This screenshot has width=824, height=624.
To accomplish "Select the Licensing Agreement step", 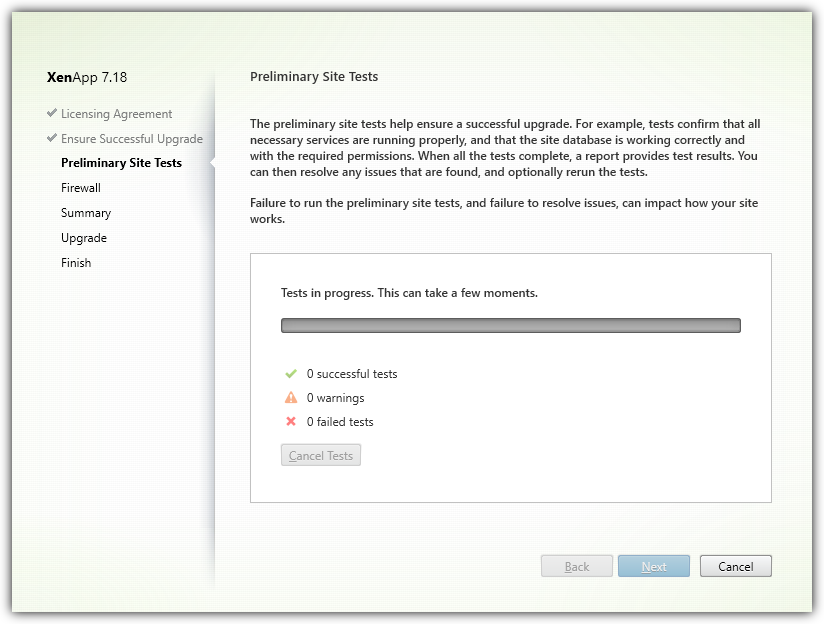I will click(x=116, y=114).
